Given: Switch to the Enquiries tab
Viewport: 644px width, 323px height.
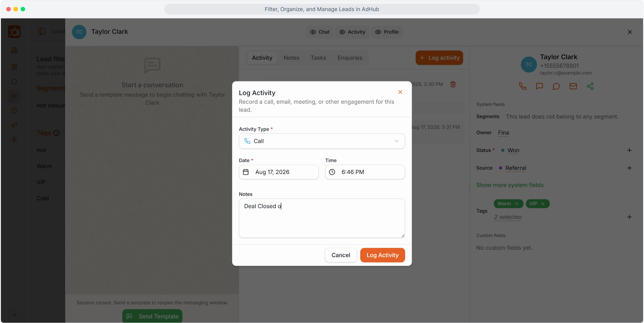Looking at the screenshot, I should point(350,58).
